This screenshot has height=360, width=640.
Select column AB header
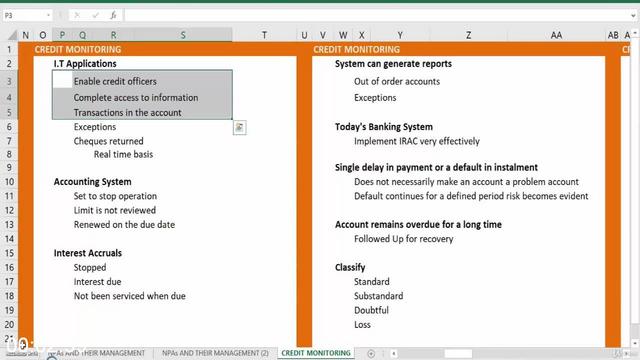[613, 35]
